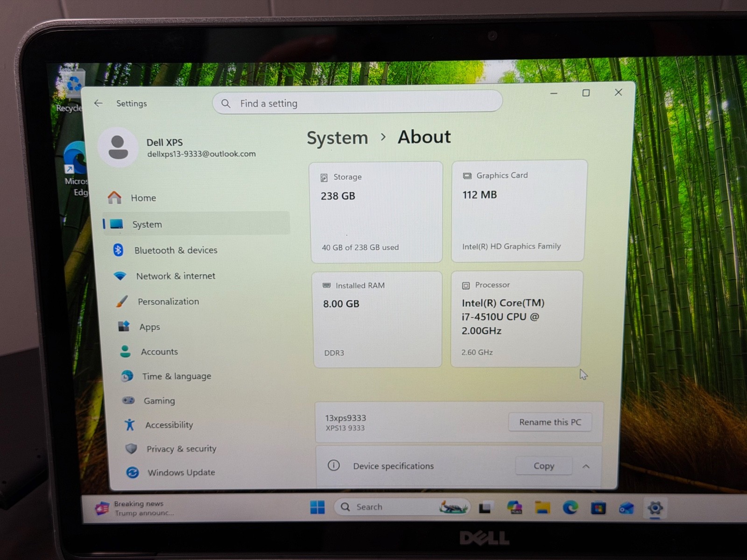Click the dellxps13-9333@outlook.com email

coord(201,154)
